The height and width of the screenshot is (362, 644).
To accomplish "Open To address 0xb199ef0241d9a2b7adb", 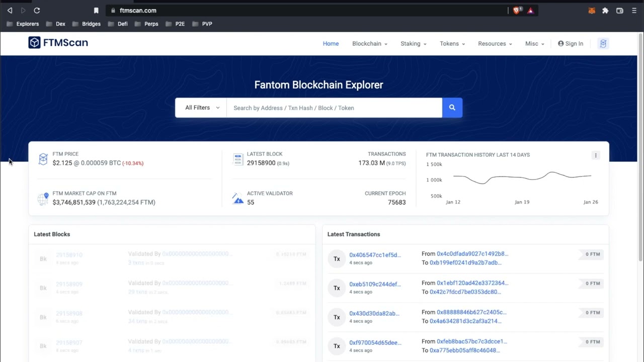I will (465, 262).
